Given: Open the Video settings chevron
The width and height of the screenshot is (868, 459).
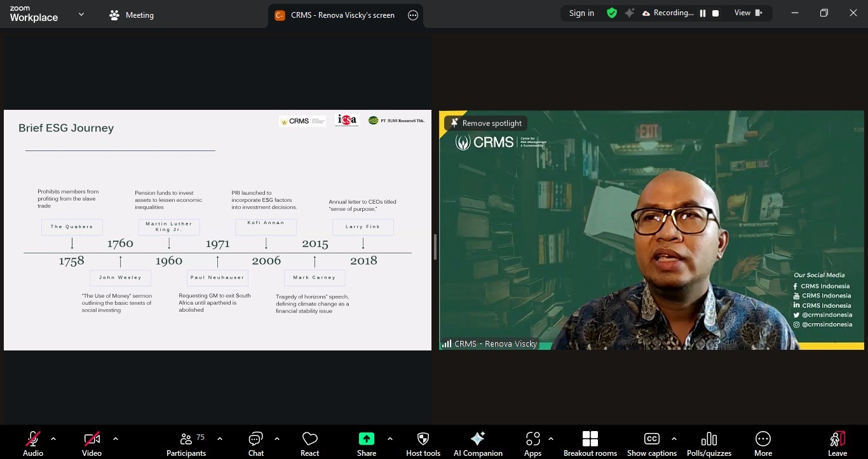Looking at the screenshot, I should click(x=116, y=438).
